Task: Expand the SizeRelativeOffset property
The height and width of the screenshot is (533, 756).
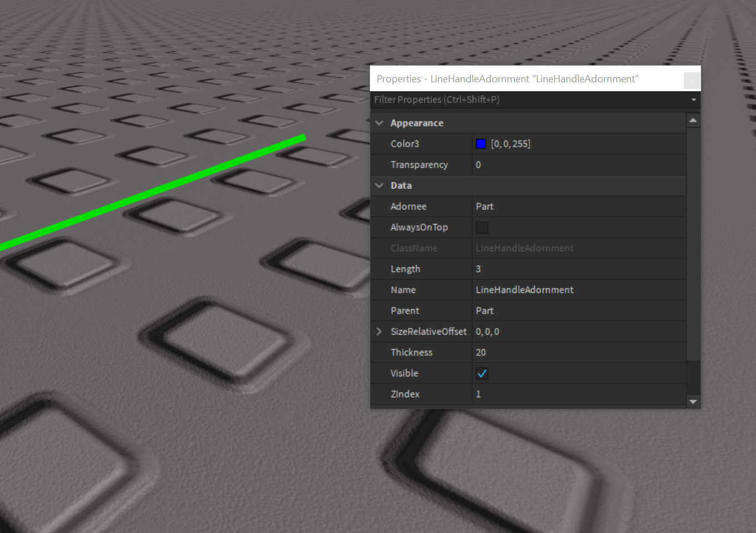Action: point(379,331)
